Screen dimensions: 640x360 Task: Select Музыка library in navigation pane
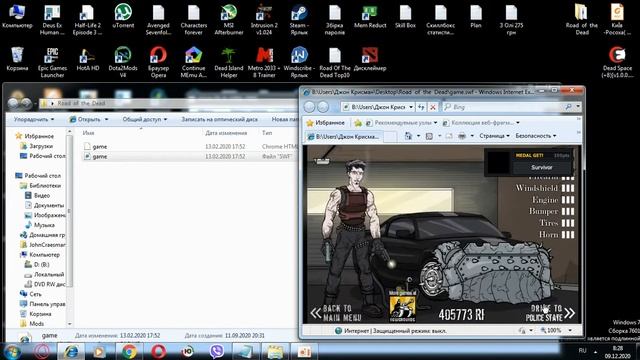[44, 225]
